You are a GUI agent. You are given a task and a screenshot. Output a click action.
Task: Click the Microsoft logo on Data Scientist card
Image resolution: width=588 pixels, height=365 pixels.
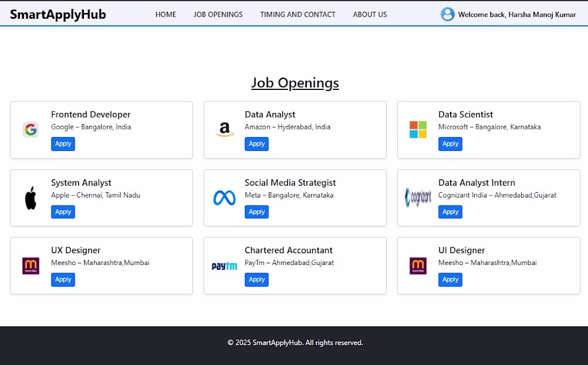pyautogui.click(x=418, y=130)
